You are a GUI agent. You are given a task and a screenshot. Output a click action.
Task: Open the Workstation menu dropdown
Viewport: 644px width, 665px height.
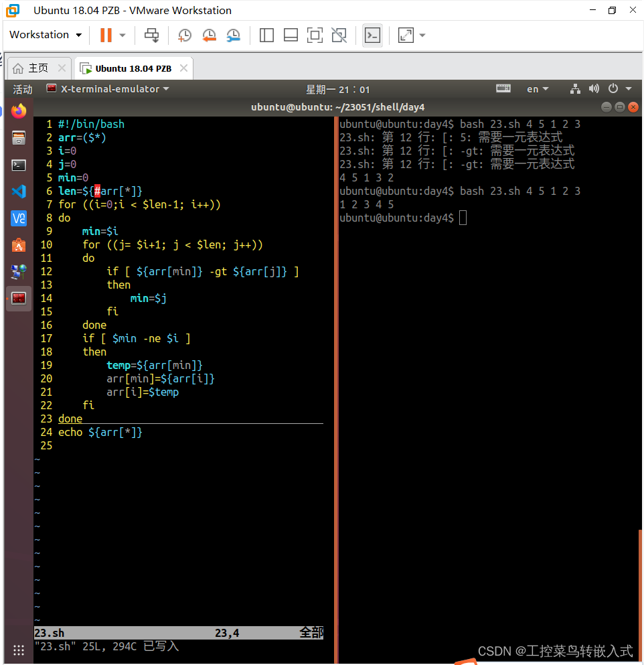(x=45, y=35)
